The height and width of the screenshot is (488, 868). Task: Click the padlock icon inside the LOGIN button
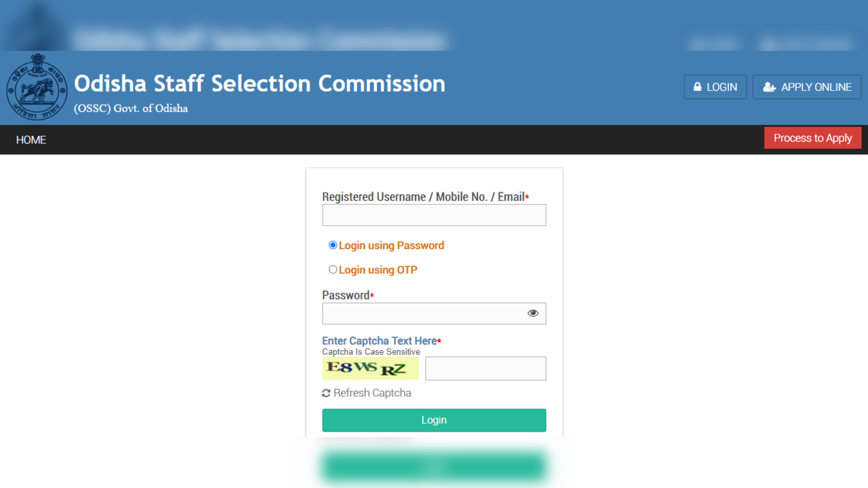pos(698,87)
